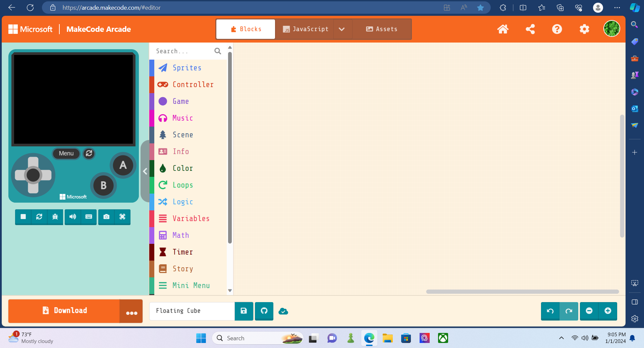Stop the simulator
The image size is (644, 348).
coord(23,217)
